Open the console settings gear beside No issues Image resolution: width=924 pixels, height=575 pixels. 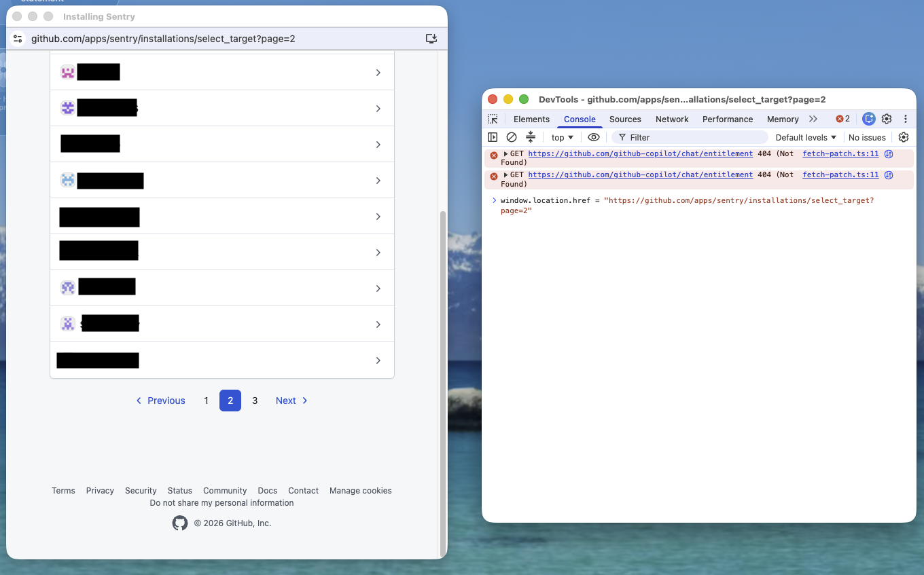904,137
